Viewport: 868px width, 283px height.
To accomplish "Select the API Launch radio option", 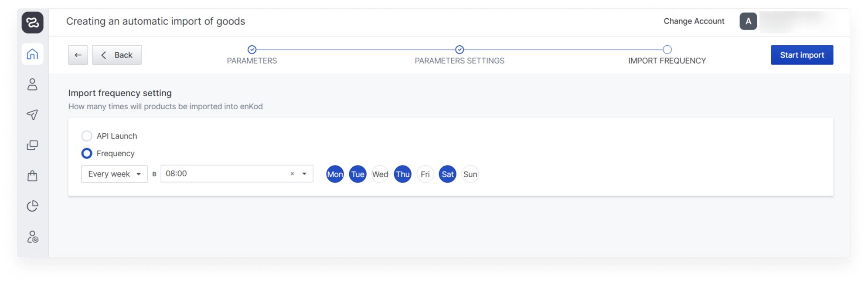I will [x=87, y=136].
